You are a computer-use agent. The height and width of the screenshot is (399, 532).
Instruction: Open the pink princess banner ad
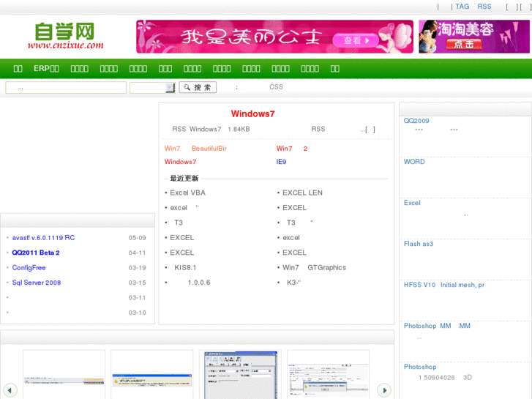click(275, 37)
